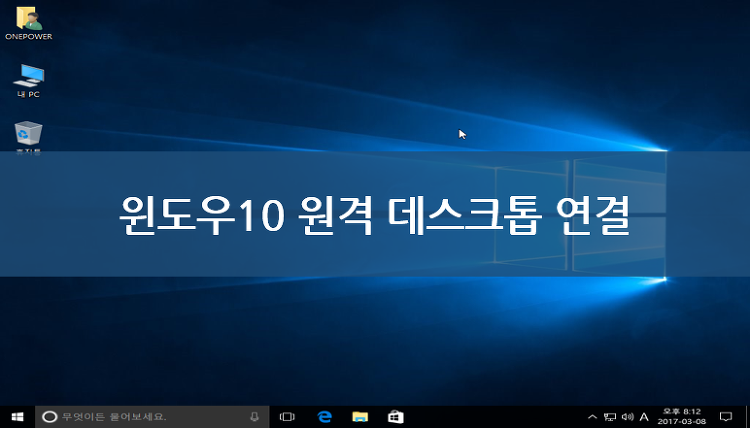The width and height of the screenshot is (750, 428).
Task: Expand the hidden tray icons chevron
Action: 592,417
